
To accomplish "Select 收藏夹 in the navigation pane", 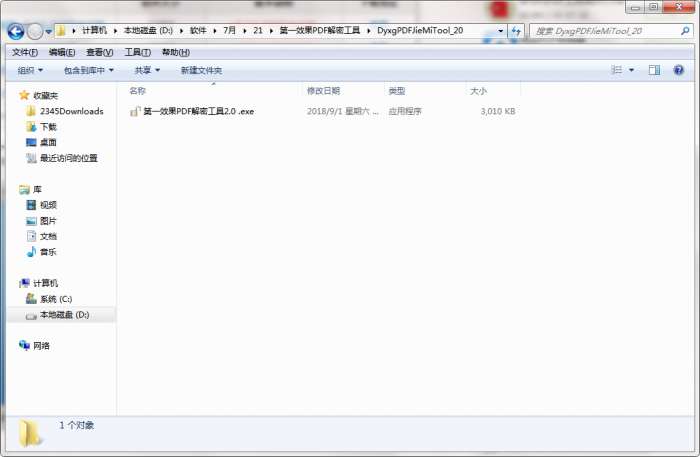I will (x=46, y=96).
